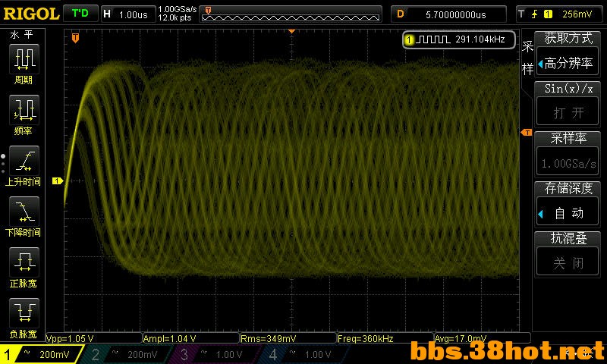Click the Rms=349mV measurement
This screenshot has height=364, width=607.
point(269,339)
